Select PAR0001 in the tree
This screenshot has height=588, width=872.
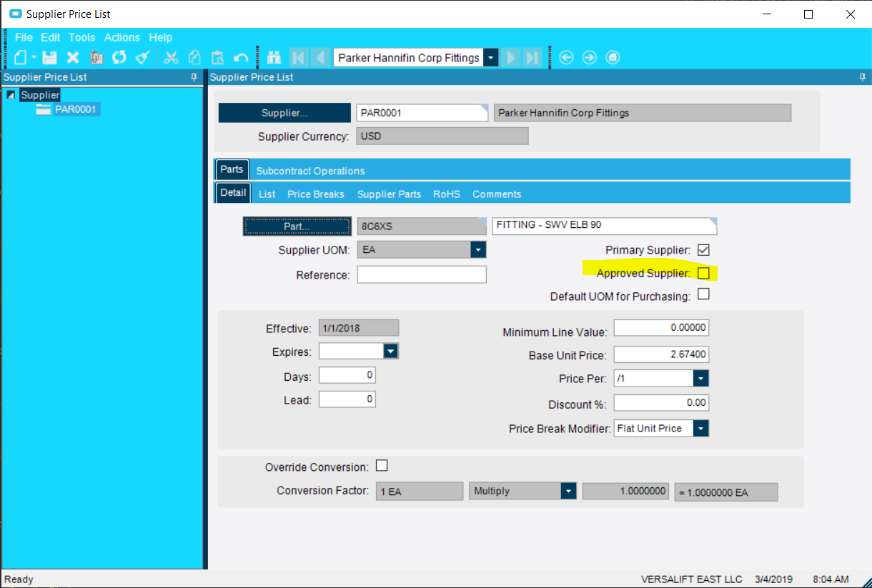pos(76,109)
